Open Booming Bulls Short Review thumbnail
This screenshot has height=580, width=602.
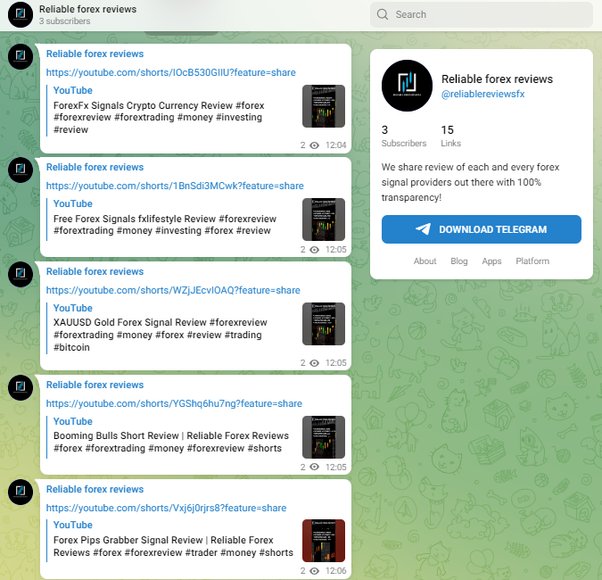coord(324,437)
